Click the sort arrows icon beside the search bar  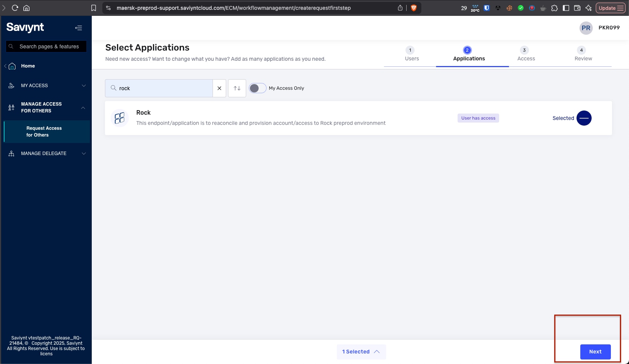237,88
